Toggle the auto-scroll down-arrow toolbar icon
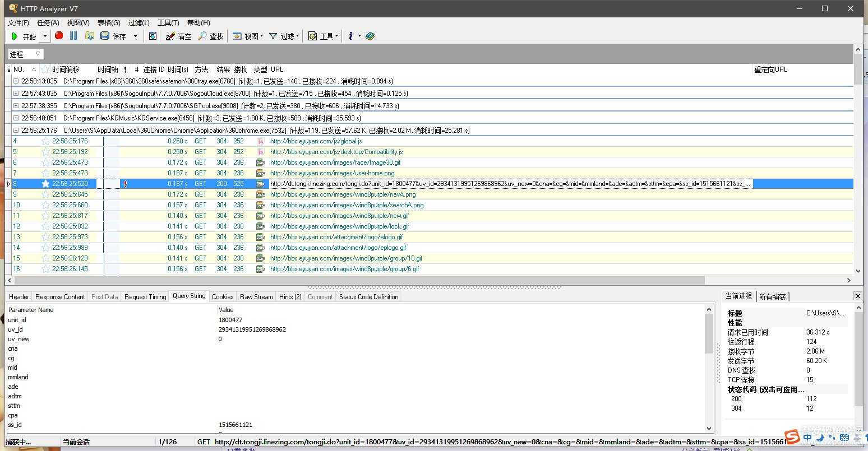 [x=153, y=36]
